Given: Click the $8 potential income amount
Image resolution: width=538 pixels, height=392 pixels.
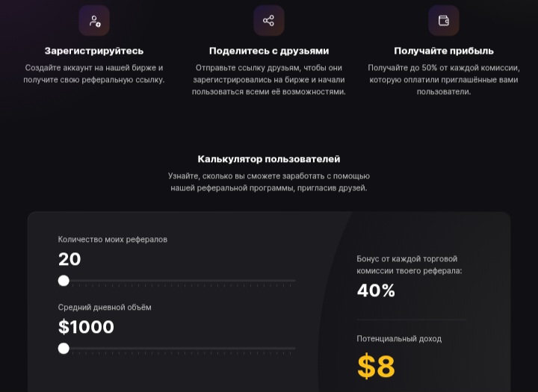Looking at the screenshot, I should [376, 366].
